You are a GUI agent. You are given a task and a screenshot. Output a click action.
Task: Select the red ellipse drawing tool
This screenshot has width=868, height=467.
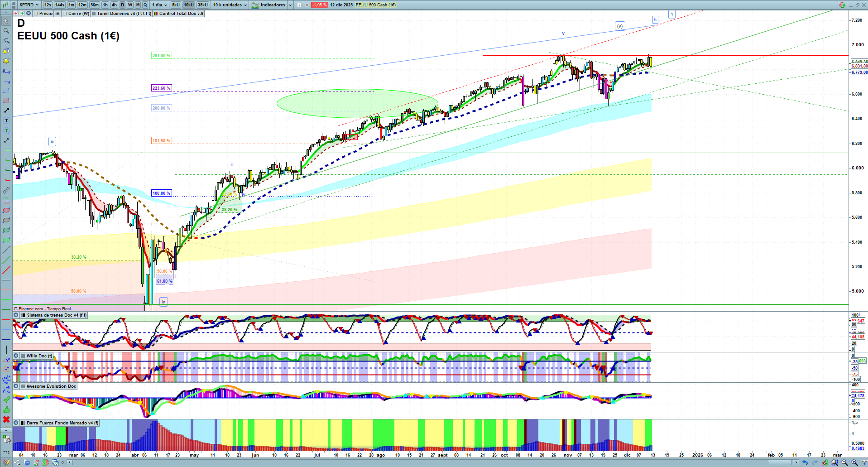[x=6, y=210]
